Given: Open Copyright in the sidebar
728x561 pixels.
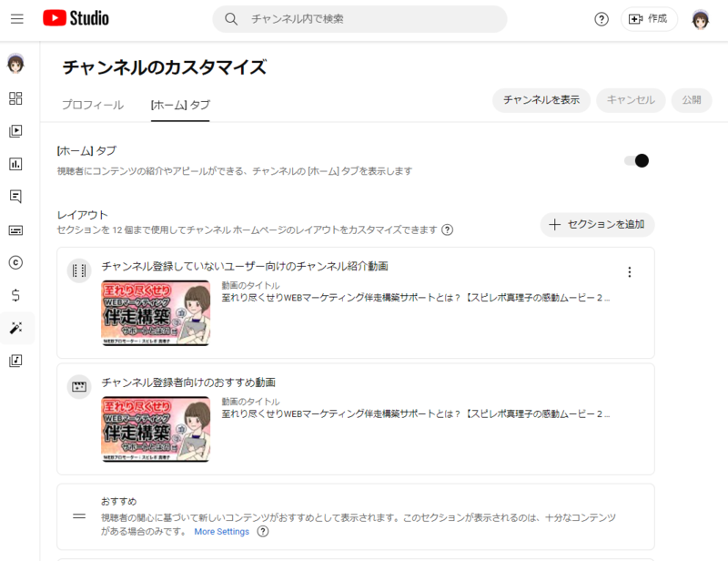Looking at the screenshot, I should click(x=15, y=262).
